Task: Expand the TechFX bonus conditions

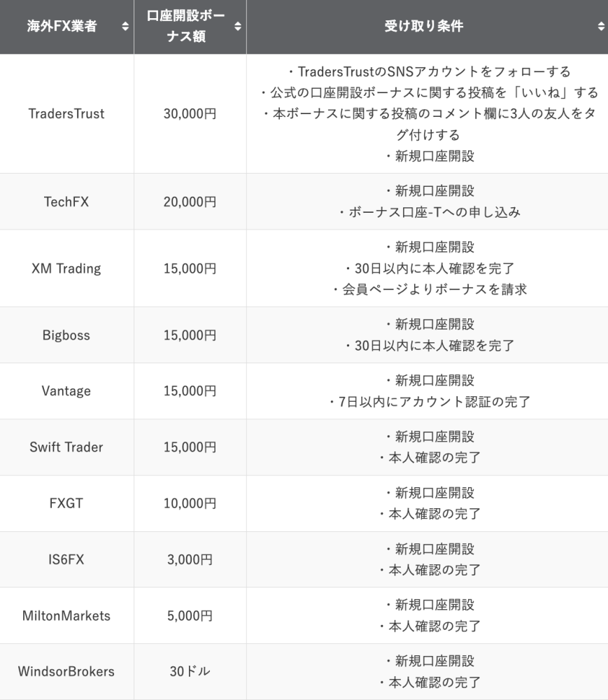Action: click(x=427, y=201)
